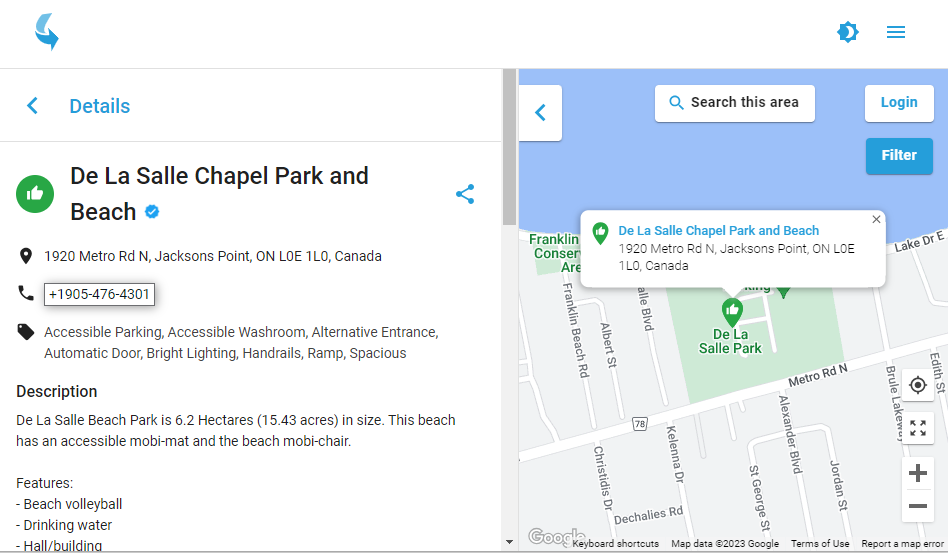Open De La Salle Chapel Park and Beach popup link

(x=718, y=230)
